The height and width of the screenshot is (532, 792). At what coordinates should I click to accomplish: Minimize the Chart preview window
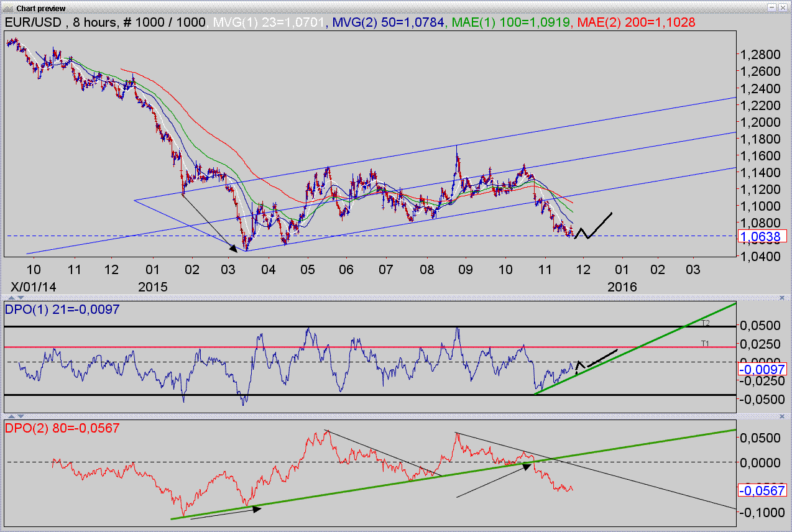click(772, 7)
